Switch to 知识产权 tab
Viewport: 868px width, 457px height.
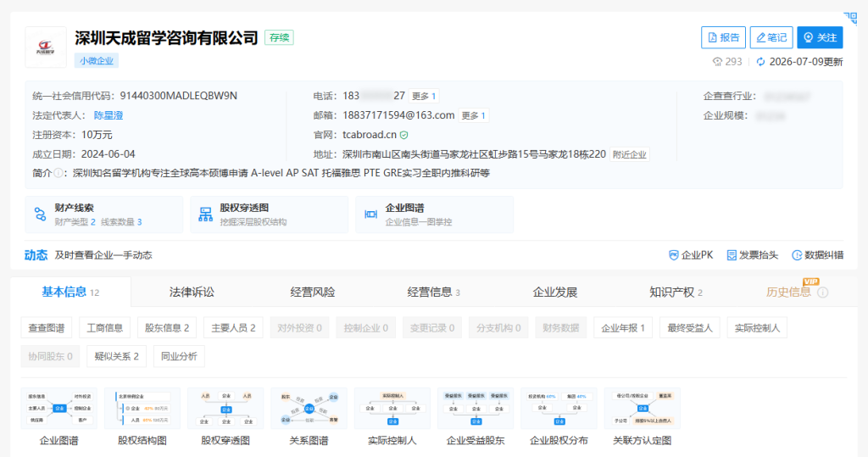pos(676,292)
